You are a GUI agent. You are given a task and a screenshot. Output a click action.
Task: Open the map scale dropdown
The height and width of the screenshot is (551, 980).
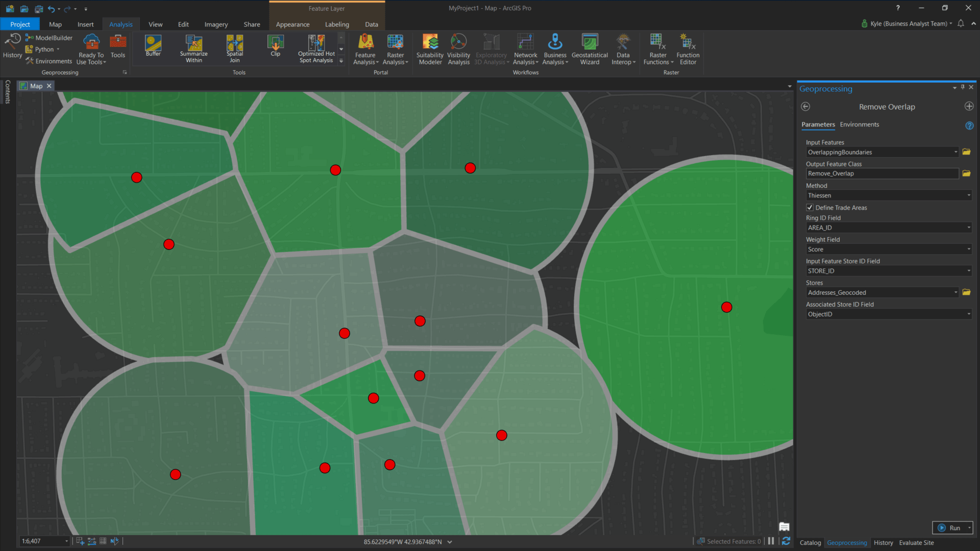tap(66, 541)
